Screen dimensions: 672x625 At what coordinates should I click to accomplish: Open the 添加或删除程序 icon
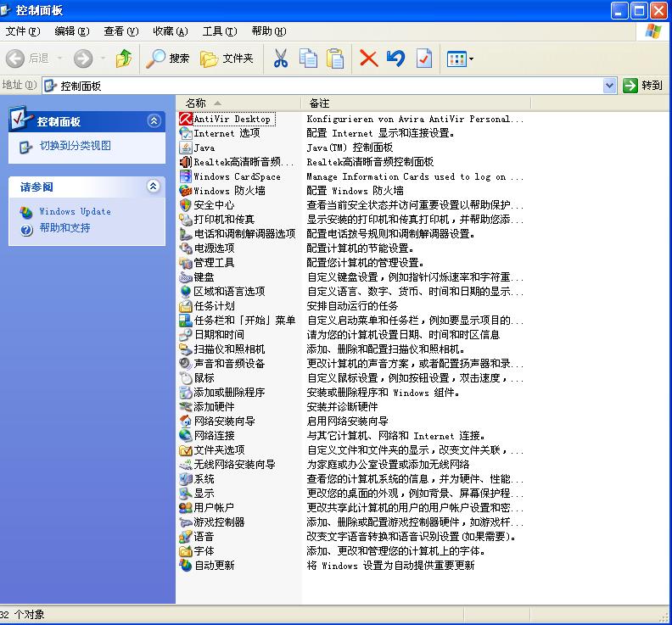(186, 393)
